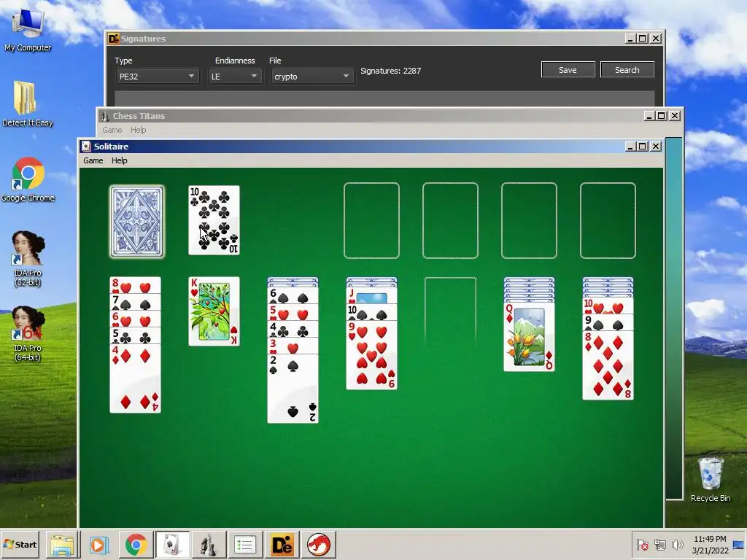Viewport: 747px width, 560px height.
Task: Click the first empty foundation slot
Action: [371, 220]
